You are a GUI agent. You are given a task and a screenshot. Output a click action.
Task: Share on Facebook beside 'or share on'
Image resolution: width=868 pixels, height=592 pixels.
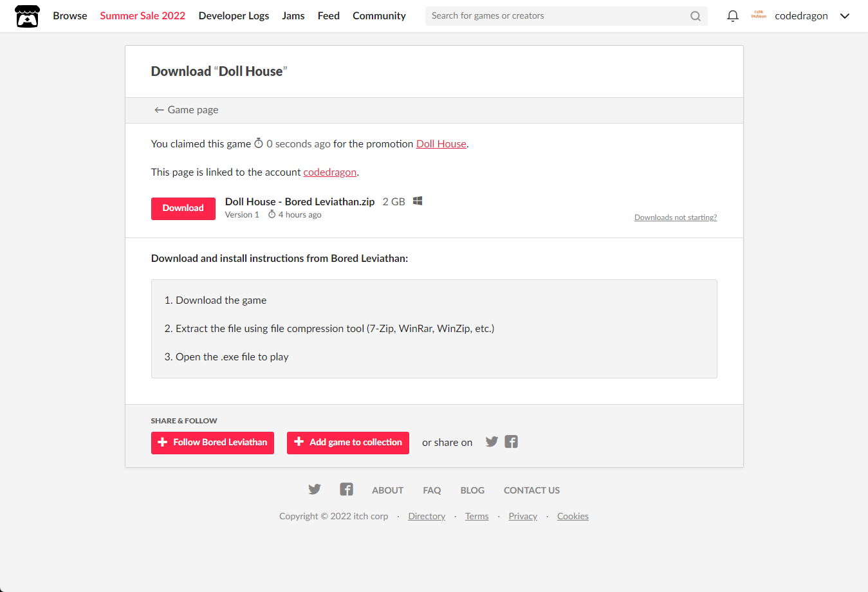tap(512, 441)
